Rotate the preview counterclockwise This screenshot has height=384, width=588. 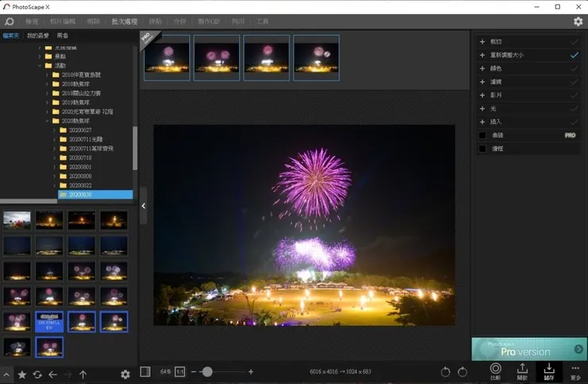(x=445, y=371)
